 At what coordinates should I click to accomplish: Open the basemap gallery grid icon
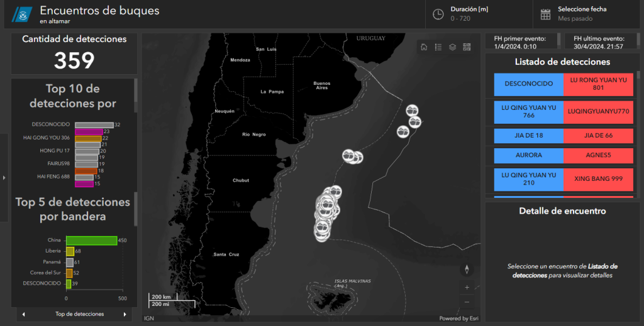point(467,47)
